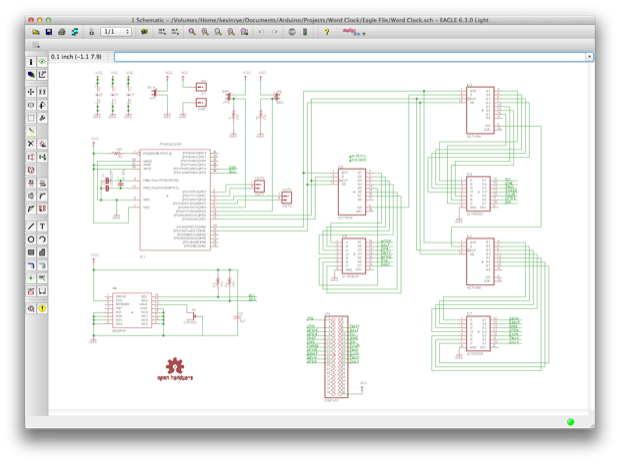Viewport: 620px width, 463px height.
Task: Select the Delete (X) tool
Action: tap(31, 144)
